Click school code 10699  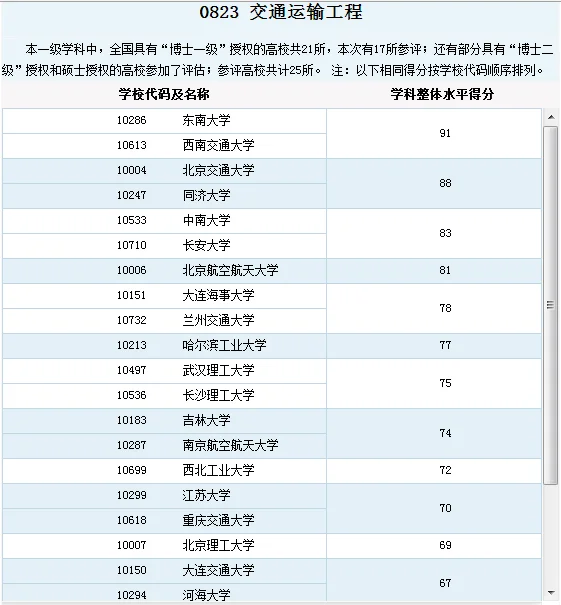click(132, 470)
